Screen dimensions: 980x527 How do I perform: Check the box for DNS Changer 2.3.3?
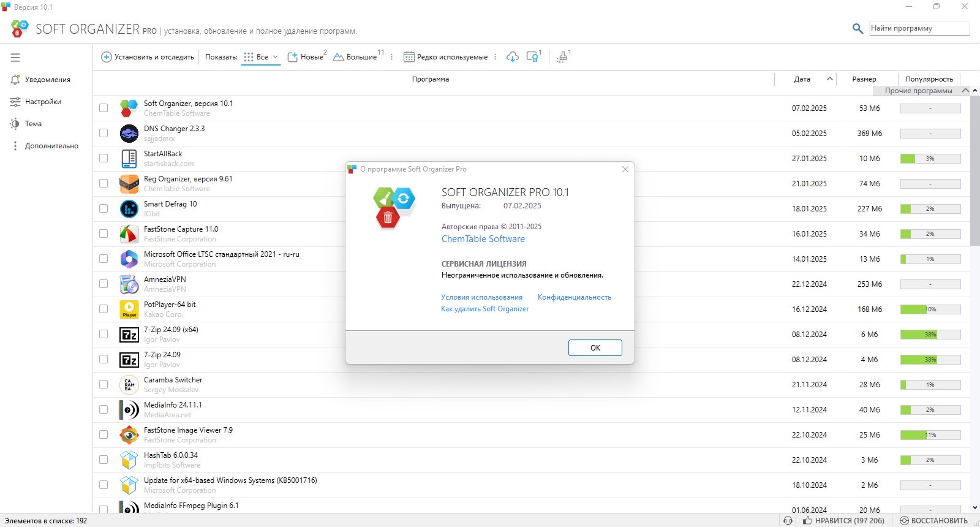[104, 133]
